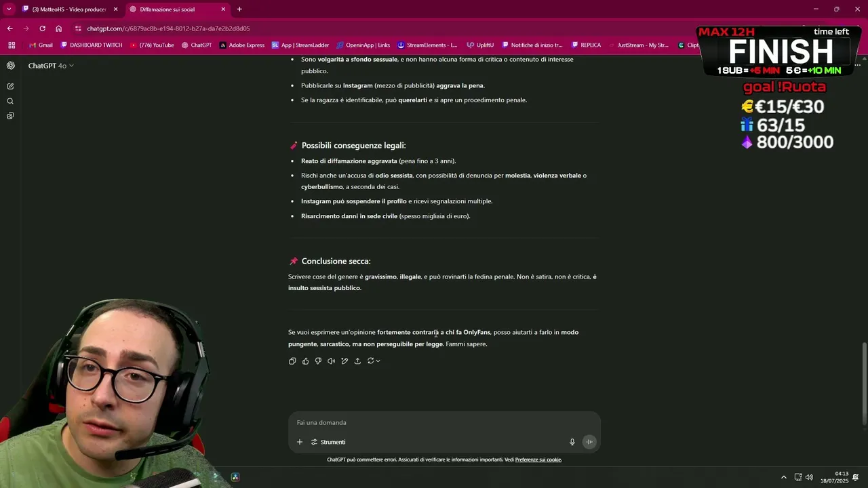Click the page vertical scrollbar thumb
The height and width of the screenshot is (488, 868).
click(x=863, y=384)
